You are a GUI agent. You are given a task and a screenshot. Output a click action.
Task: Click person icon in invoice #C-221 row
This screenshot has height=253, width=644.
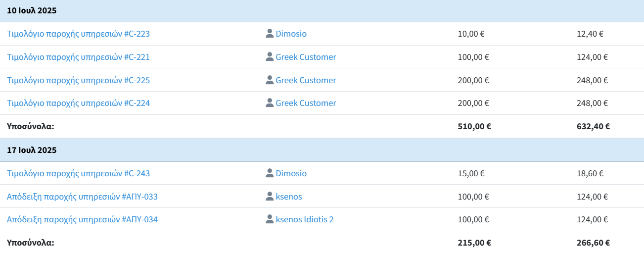tap(270, 57)
